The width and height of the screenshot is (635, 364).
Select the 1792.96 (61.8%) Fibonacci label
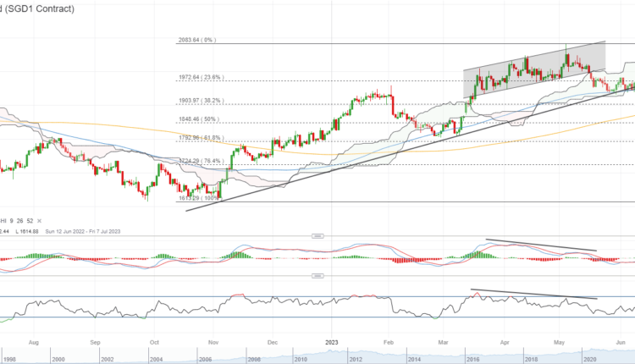tap(199, 137)
